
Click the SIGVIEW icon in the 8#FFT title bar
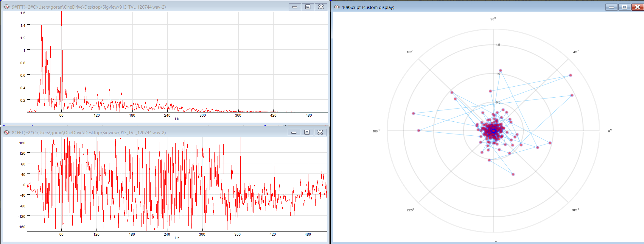6,132
